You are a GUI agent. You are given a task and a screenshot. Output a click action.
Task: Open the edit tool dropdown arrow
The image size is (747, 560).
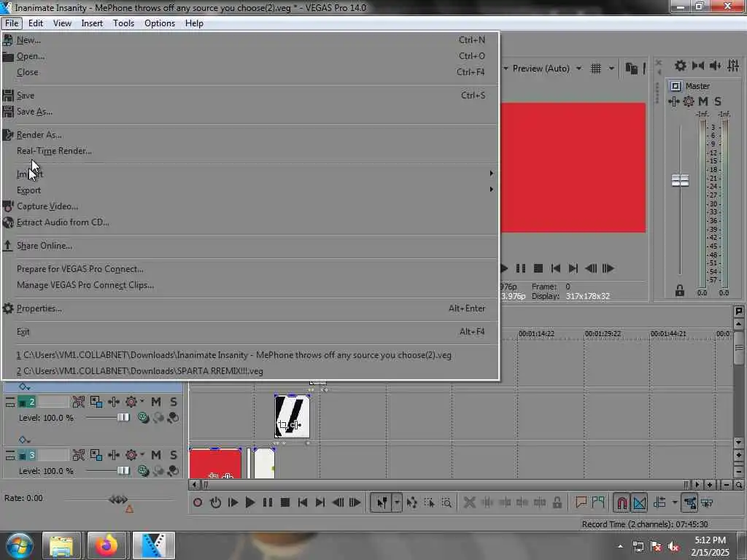coord(397,502)
